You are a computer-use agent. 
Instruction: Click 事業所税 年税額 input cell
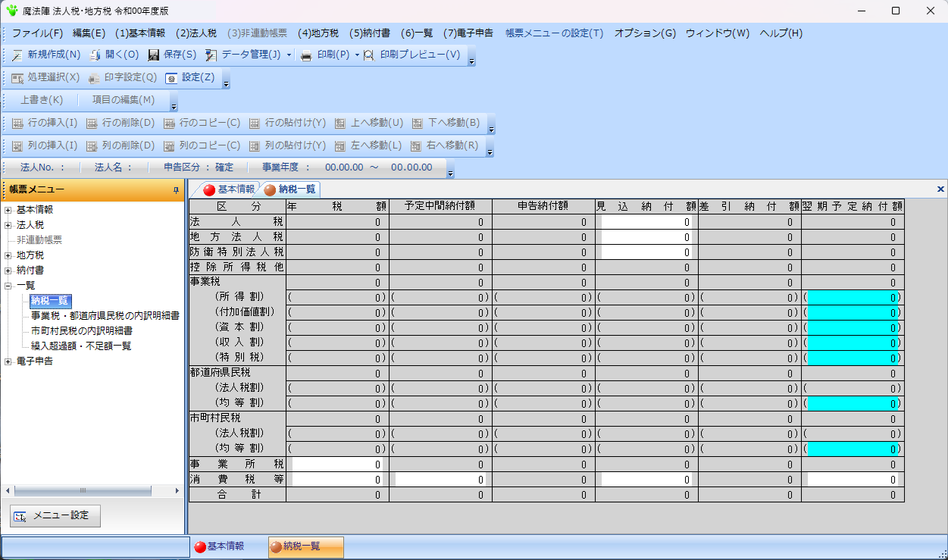(x=337, y=464)
